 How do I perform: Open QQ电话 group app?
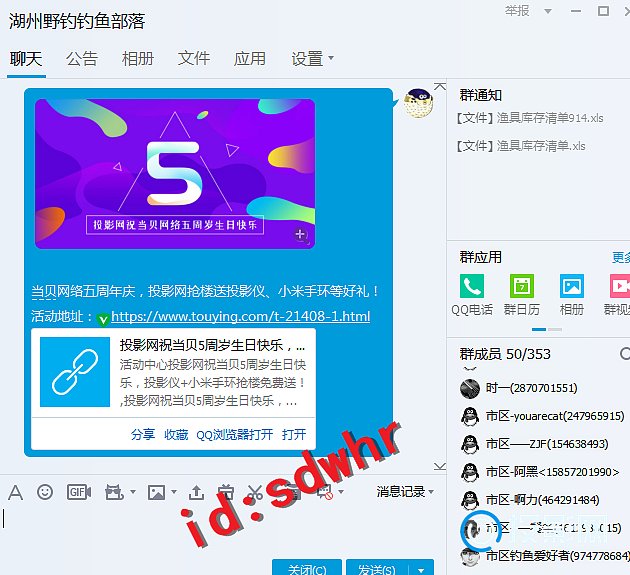(472, 286)
